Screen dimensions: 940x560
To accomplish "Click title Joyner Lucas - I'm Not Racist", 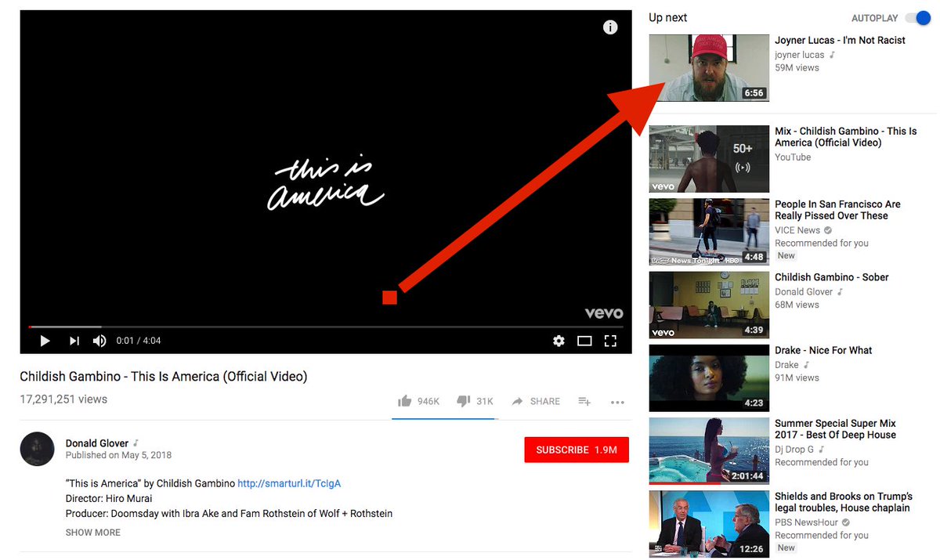I will [x=840, y=40].
